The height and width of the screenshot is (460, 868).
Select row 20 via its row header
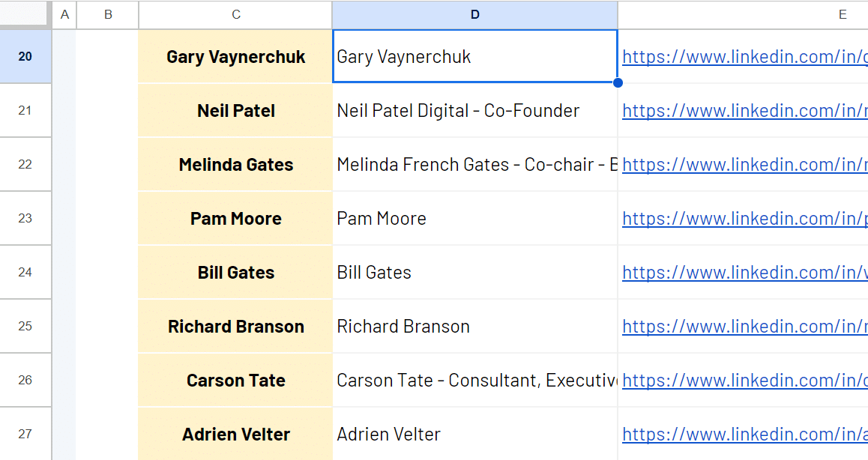(x=25, y=57)
